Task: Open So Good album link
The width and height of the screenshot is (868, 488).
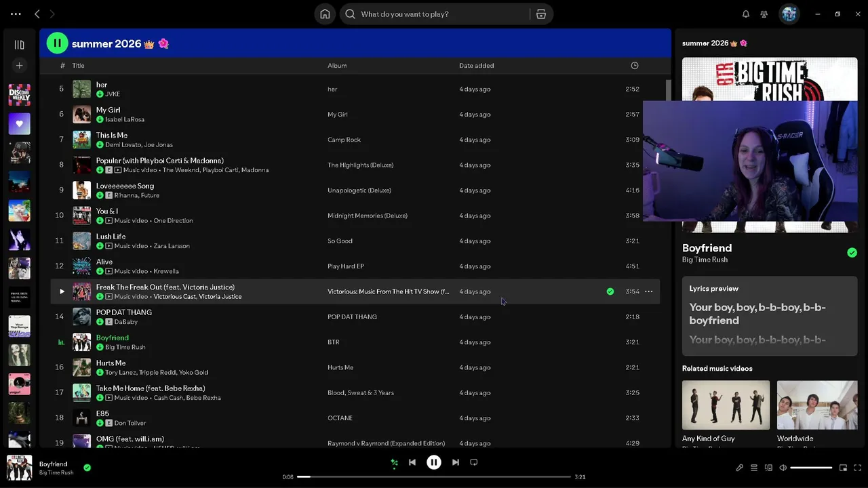Action: (340, 241)
